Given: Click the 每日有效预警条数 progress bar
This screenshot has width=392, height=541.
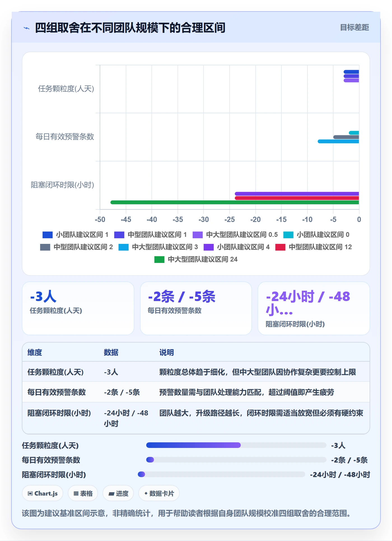Looking at the screenshot, I should pyautogui.click(x=236, y=460).
